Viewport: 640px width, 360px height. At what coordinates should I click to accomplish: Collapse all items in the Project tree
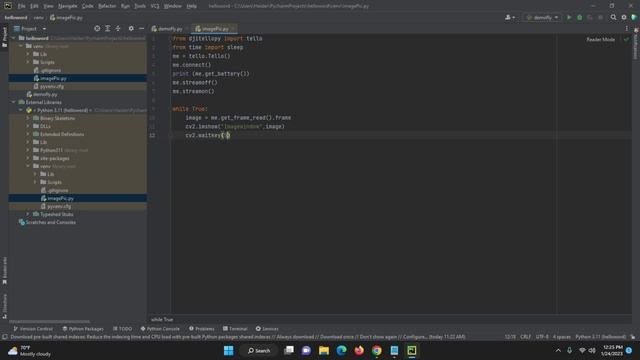coord(118,29)
